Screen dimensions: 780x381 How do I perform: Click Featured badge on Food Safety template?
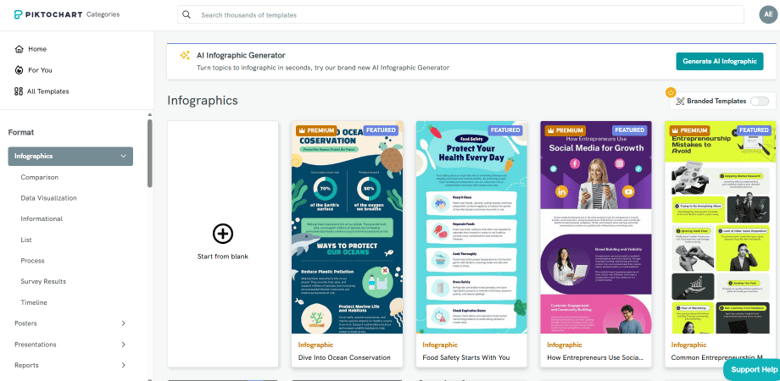[x=505, y=130]
